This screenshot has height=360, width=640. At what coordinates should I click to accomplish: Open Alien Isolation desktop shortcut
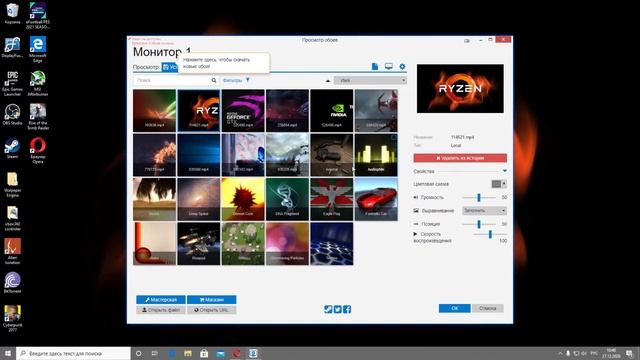[13, 252]
